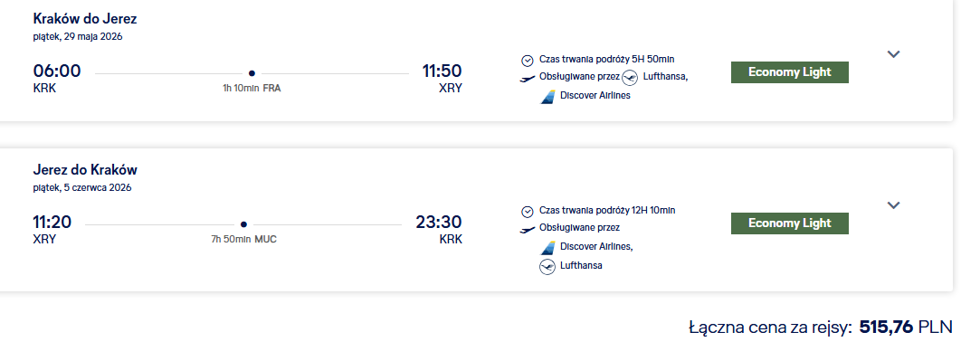Screen dimensions: 980x361
Task: Expand Jerez do Kraków flight details chevron
Action: (894, 205)
